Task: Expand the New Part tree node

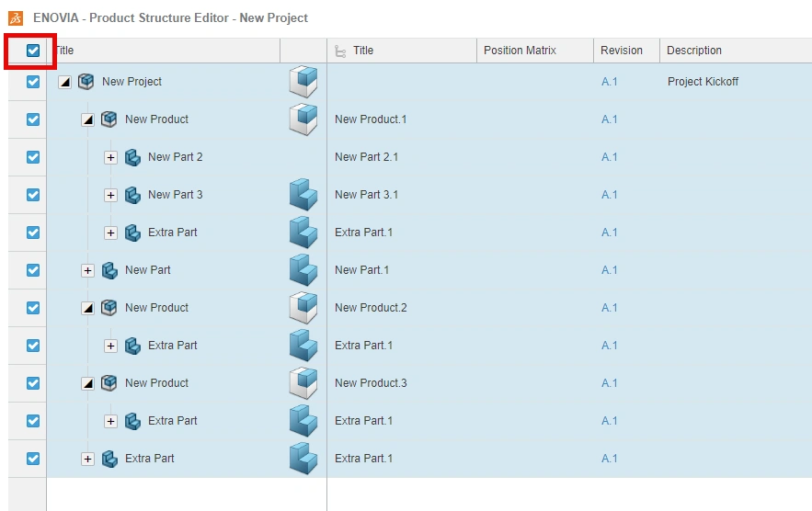Action: coord(87,270)
